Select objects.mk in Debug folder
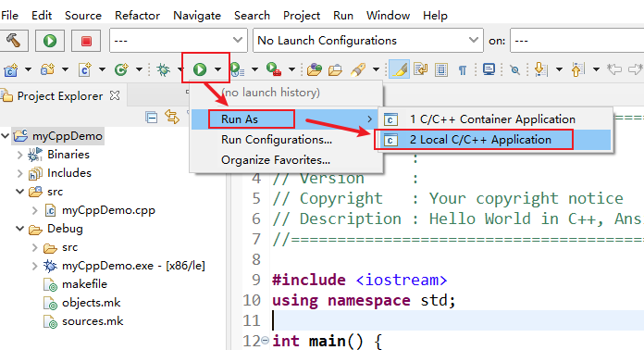The width and height of the screenshot is (644, 350). [92, 303]
